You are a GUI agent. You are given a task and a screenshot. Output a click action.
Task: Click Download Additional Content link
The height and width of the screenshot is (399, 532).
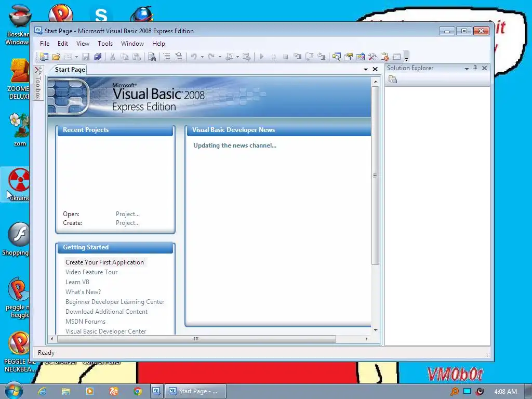tap(107, 312)
